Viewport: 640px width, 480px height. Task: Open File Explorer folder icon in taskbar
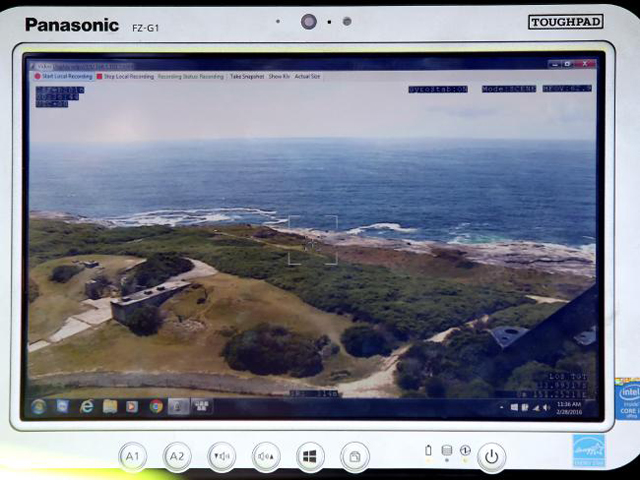coord(109,407)
